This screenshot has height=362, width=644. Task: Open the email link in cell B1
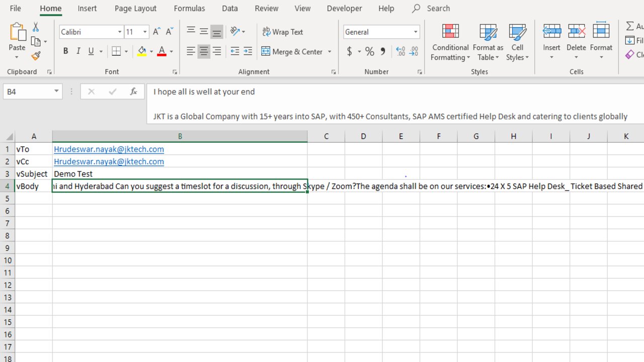[109, 149]
